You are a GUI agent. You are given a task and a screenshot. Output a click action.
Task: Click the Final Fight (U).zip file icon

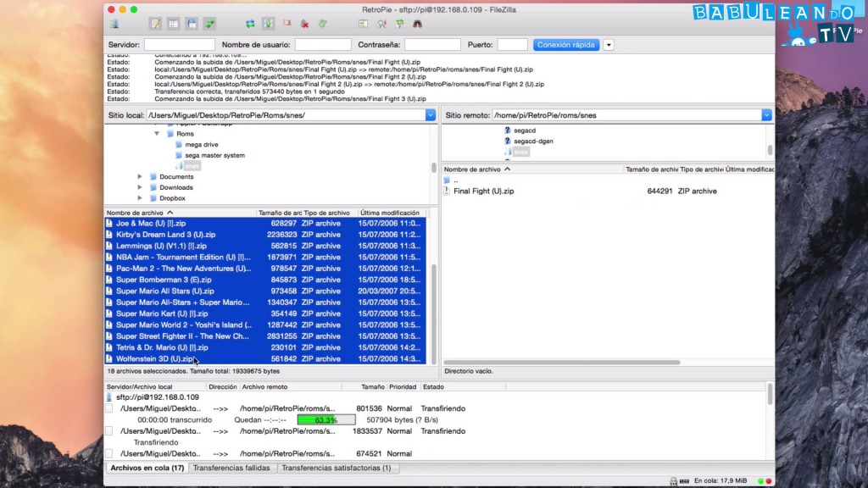(447, 191)
